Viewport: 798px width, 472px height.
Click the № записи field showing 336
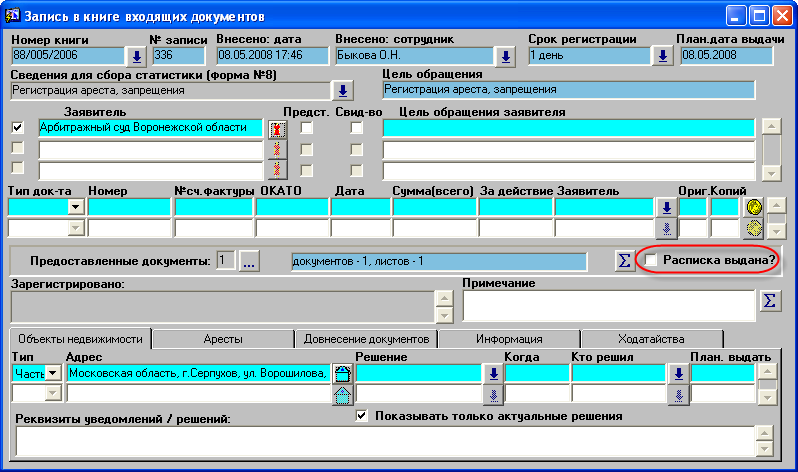[179, 55]
